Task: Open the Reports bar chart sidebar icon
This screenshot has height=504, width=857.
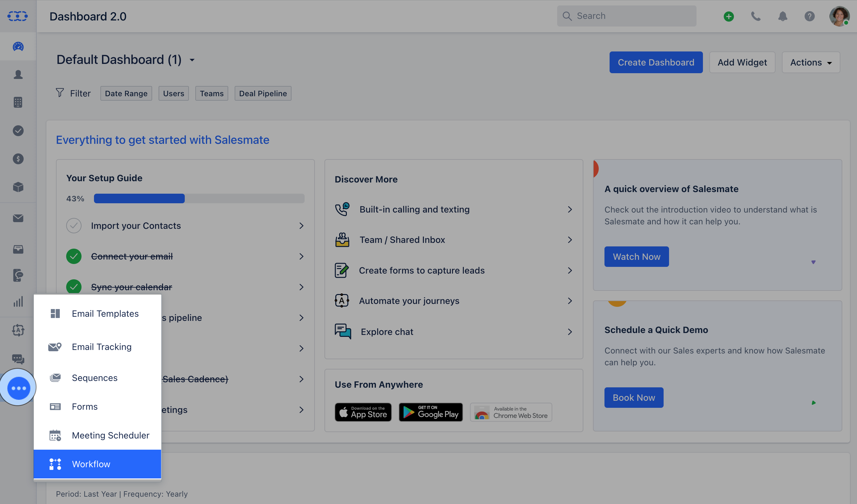Action: pos(18,302)
